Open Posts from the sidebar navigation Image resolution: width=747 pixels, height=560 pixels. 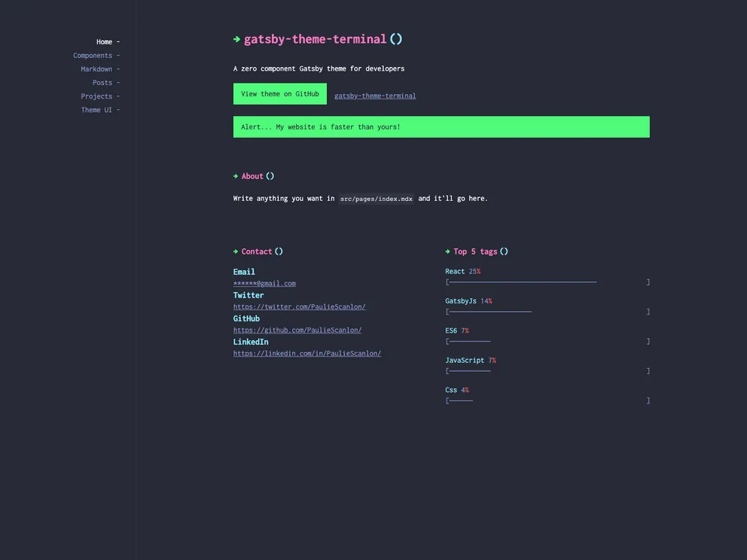[102, 82]
